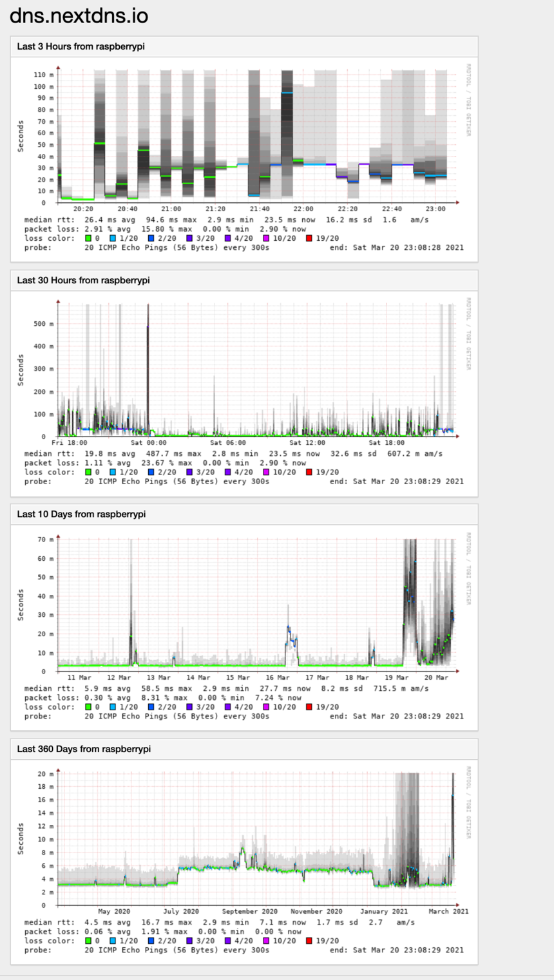Click the "4.5 ms avg" median rtt value
This screenshot has height=980, width=554.
108,922
